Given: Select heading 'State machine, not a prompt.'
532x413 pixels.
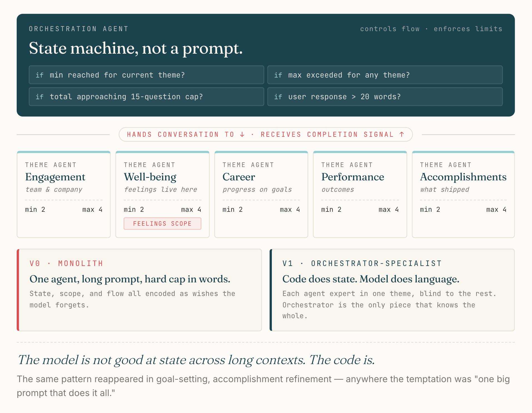Looking at the screenshot, I should pos(136,48).
